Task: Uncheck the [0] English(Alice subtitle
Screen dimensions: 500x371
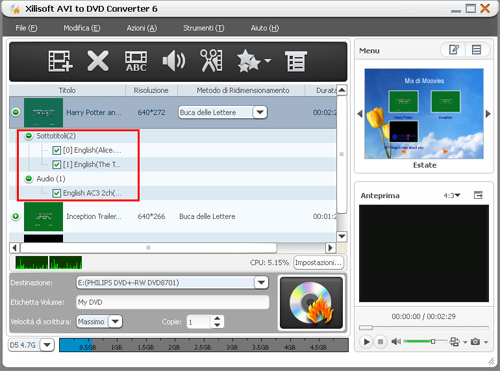Action: 56,150
